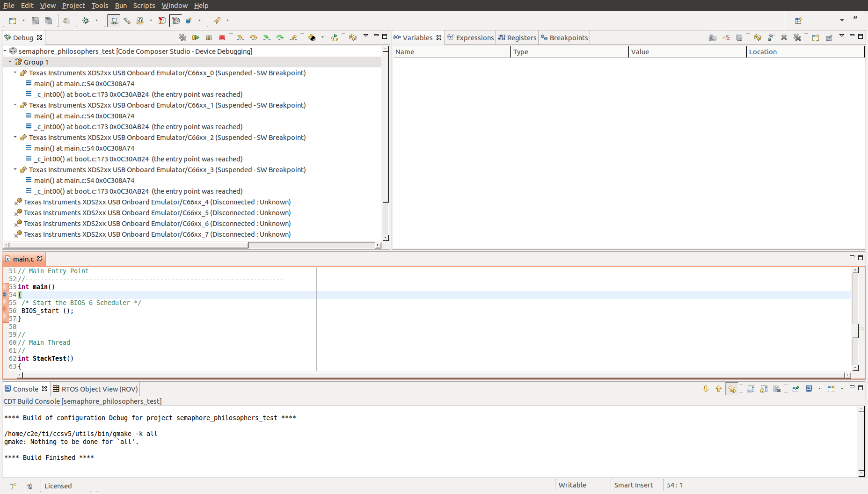
Task: Click the CPU Reset chip icon
Action: tap(312, 37)
